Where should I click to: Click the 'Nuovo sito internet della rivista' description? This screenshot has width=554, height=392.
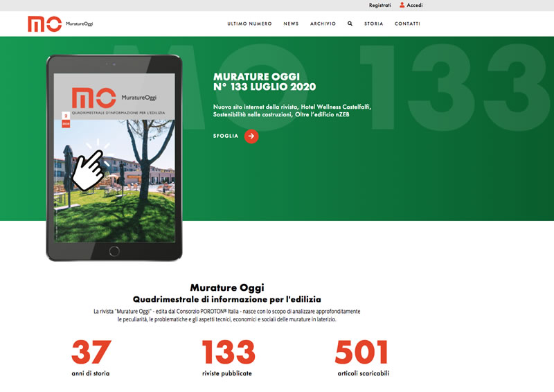[292, 111]
